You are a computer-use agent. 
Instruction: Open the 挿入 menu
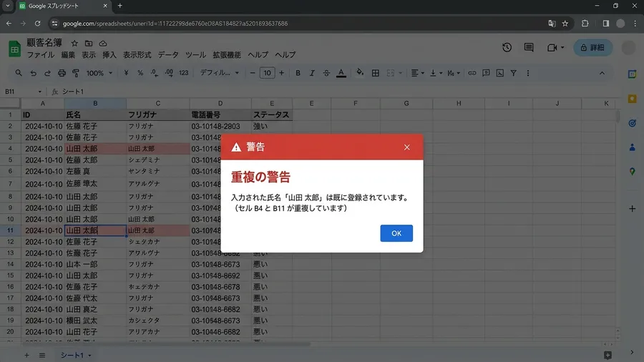coord(109,54)
